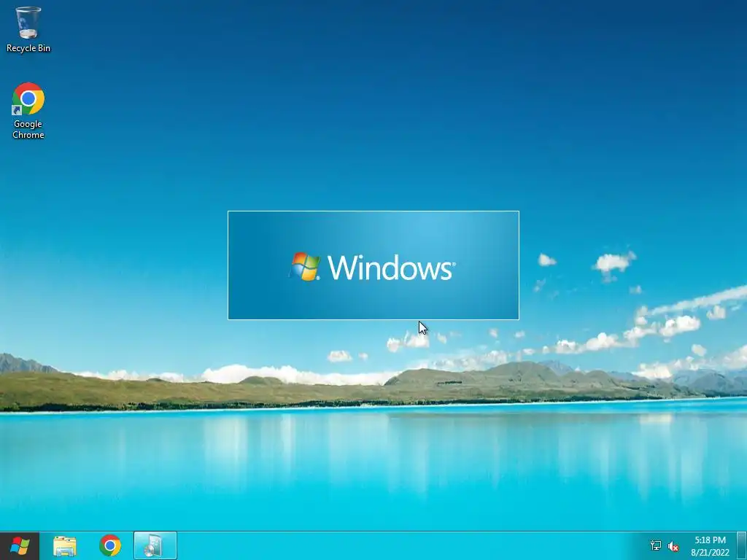Image resolution: width=747 pixels, height=560 pixels.
Task: Launch Windows Explorer from the taskbar
Action: click(x=65, y=546)
